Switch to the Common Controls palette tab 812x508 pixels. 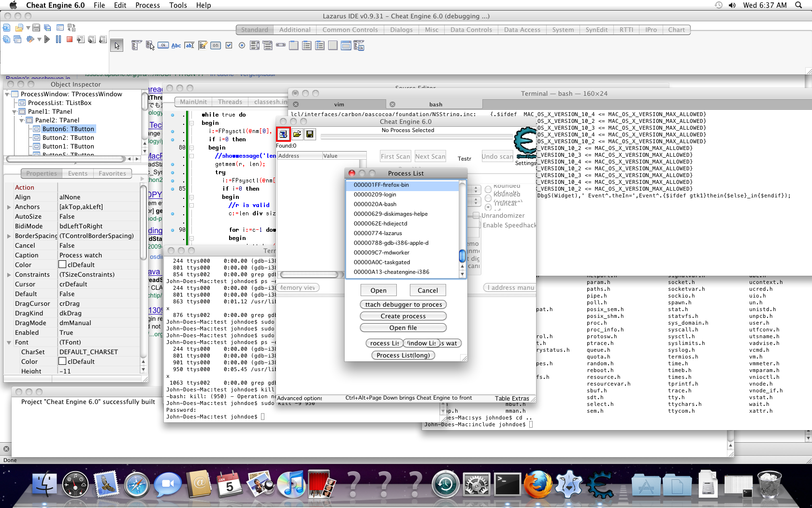tap(350, 30)
